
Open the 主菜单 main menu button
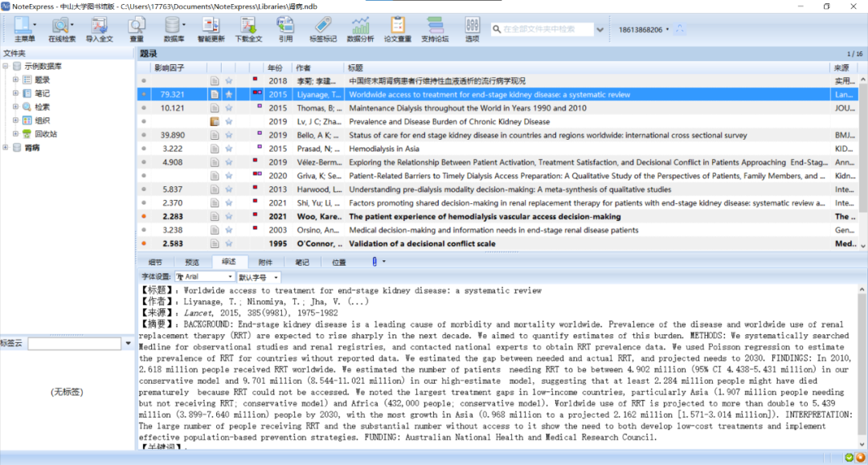tap(24, 29)
